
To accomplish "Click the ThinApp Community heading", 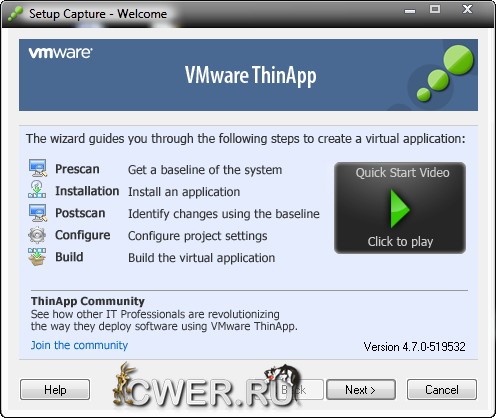I will (88, 301).
